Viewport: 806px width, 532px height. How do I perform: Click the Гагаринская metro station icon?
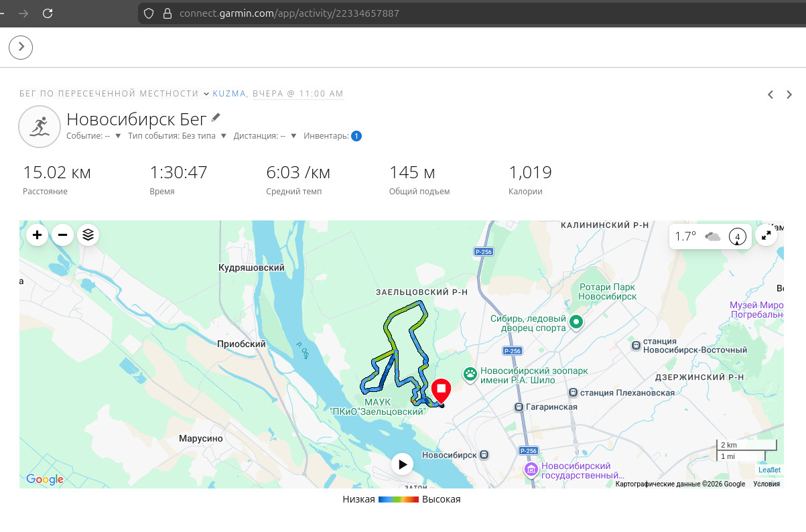[x=519, y=407]
